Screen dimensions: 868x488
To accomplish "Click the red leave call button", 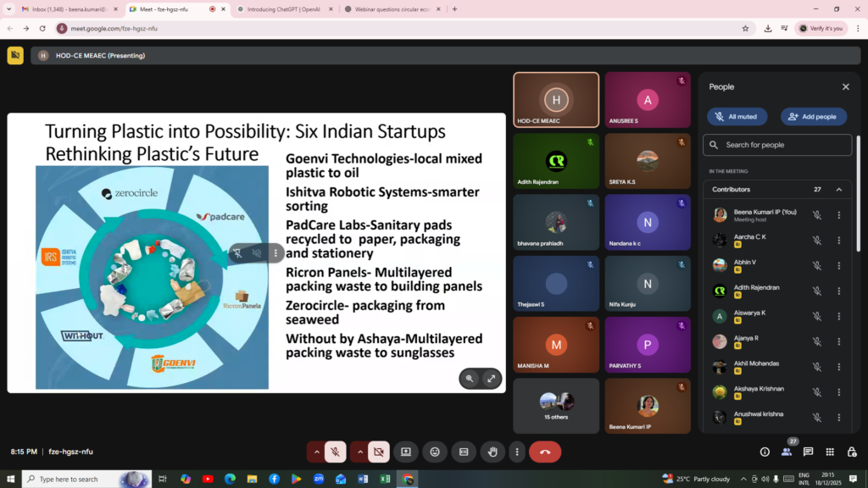I will tap(545, 452).
